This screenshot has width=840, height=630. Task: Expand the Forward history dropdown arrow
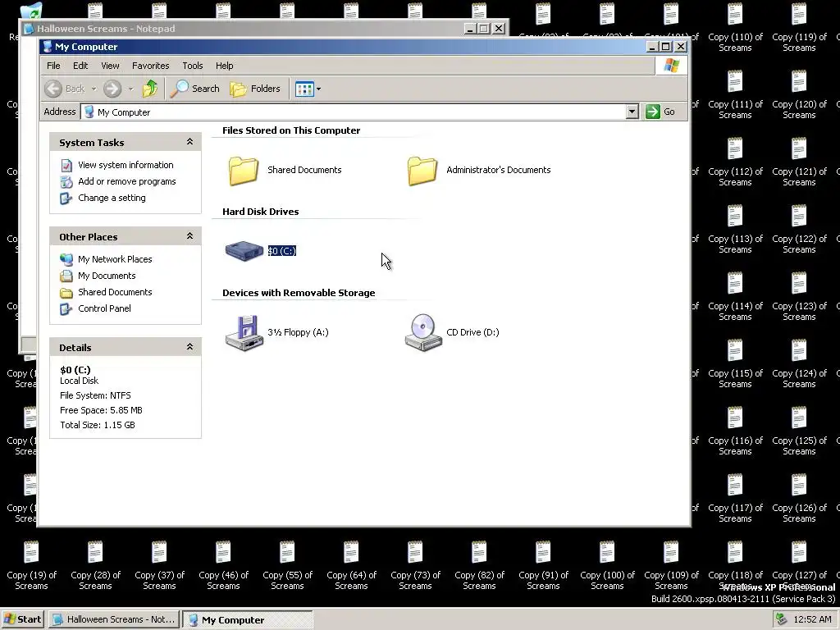pos(130,89)
